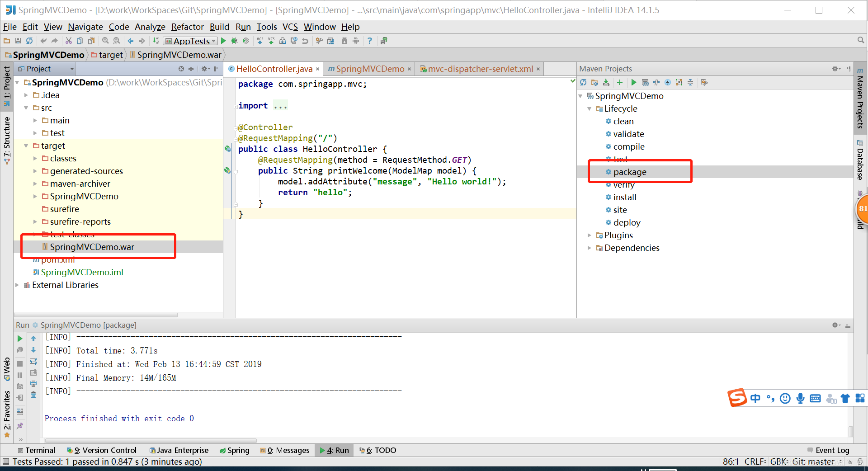Click Execute Maven Goal icon
868x471 pixels.
click(645, 82)
